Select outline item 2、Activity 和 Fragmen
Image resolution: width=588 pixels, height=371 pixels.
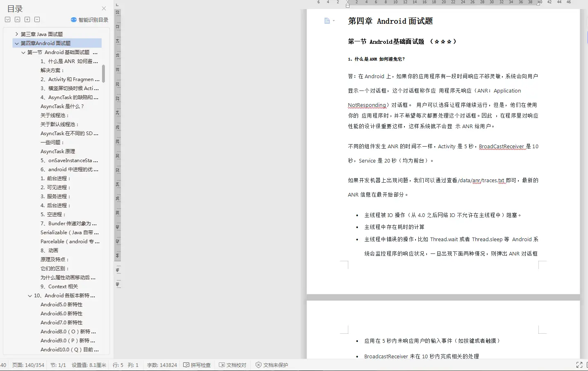click(x=70, y=79)
